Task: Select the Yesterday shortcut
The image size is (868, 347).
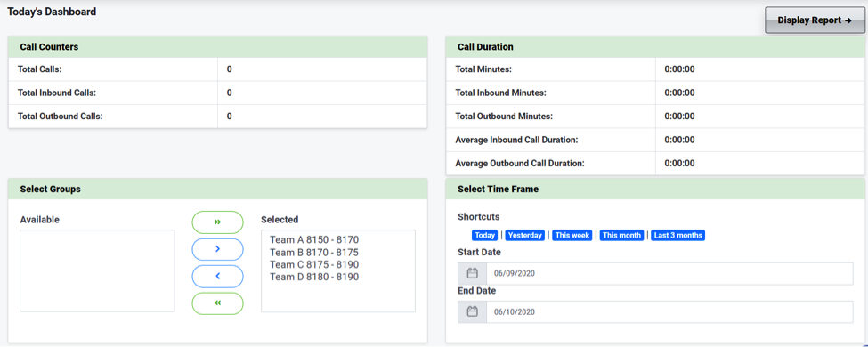Action: tap(524, 235)
